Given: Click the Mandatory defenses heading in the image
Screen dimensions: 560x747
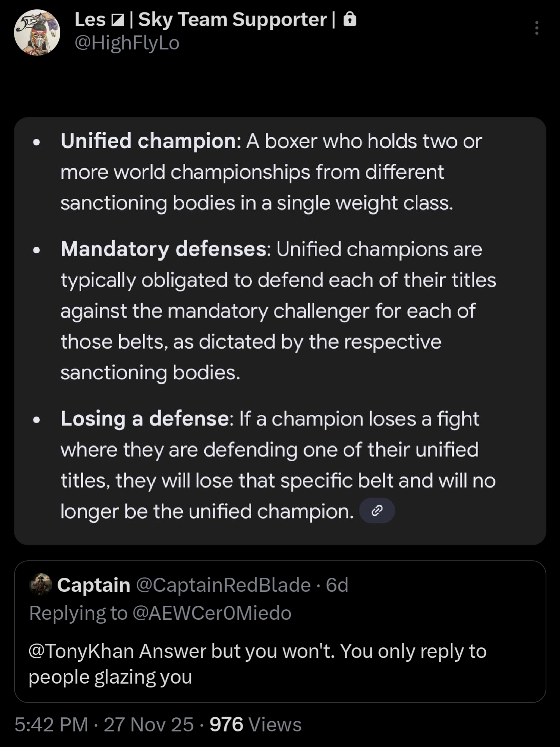Looking at the screenshot, I should click(163, 249).
